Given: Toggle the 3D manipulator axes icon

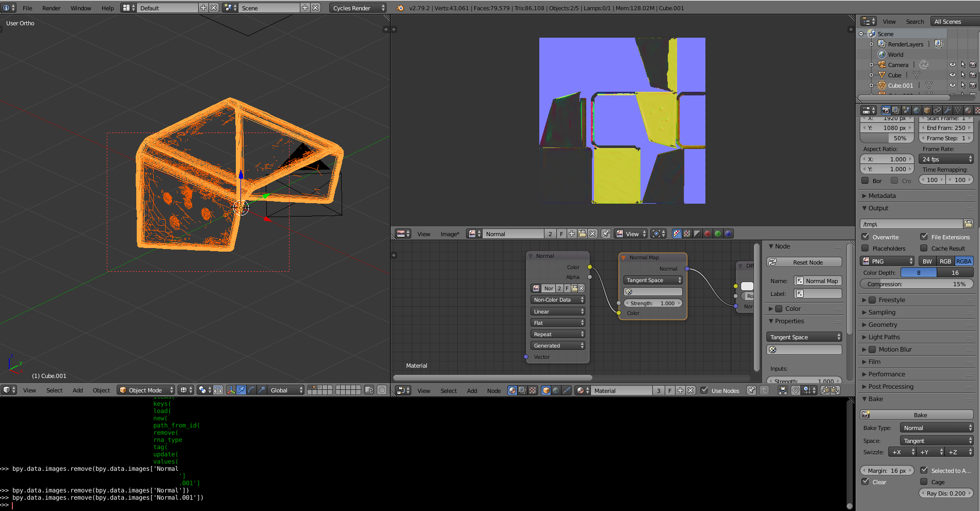Looking at the screenshot, I should [231, 390].
